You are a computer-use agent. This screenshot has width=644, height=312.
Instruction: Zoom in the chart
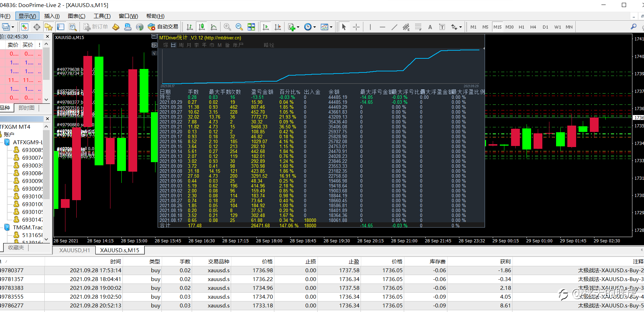pos(227,27)
